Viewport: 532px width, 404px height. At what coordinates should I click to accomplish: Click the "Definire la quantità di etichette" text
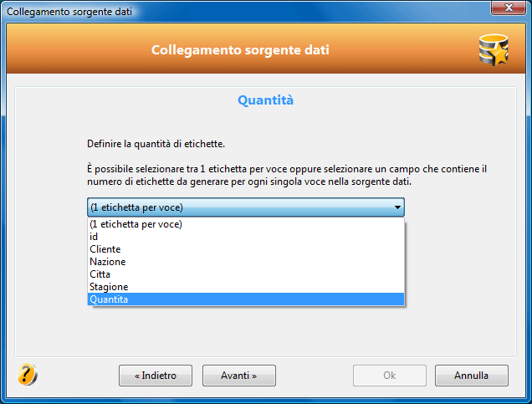coord(156,144)
